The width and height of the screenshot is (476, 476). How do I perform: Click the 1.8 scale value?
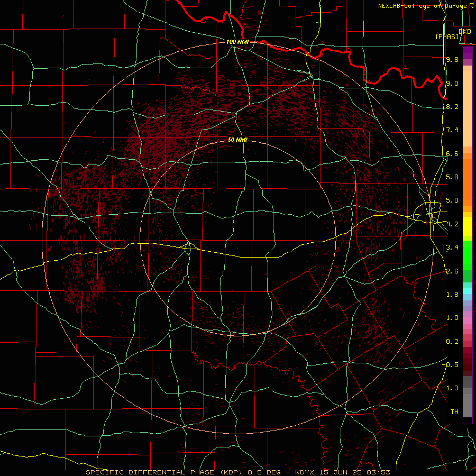452,295
